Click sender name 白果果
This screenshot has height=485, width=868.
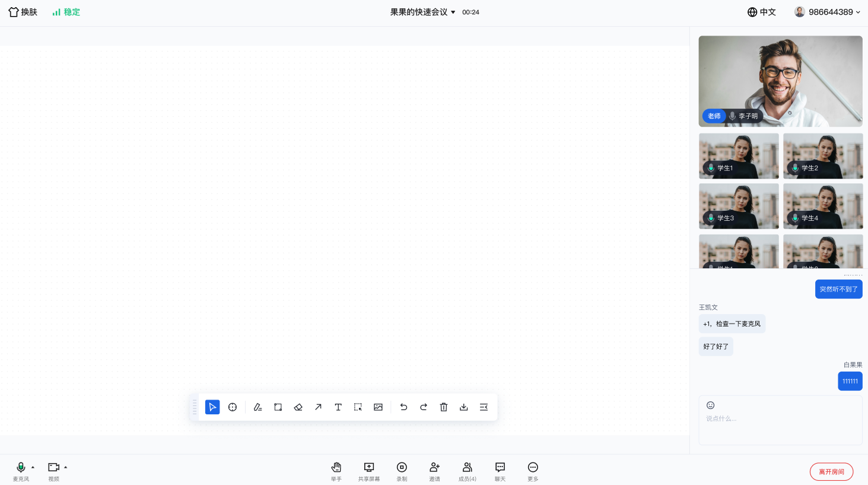[853, 365]
